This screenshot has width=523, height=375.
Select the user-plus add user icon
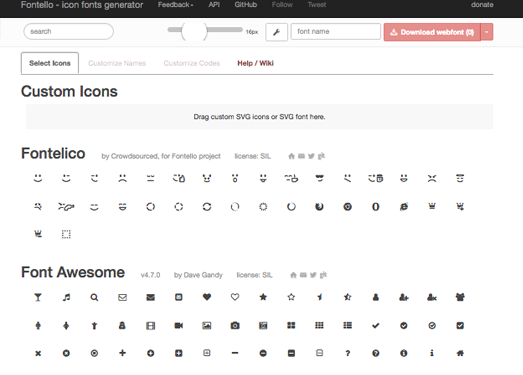404,297
